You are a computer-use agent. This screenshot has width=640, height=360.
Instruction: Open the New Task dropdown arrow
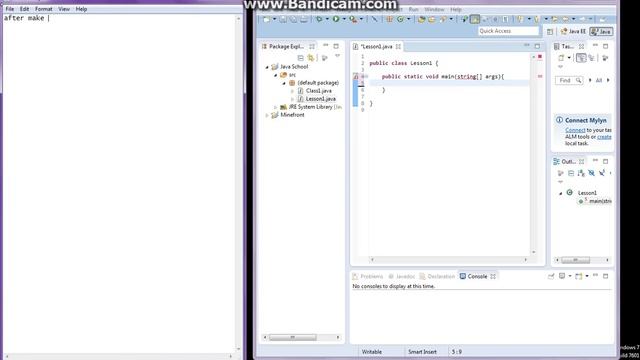point(569,58)
